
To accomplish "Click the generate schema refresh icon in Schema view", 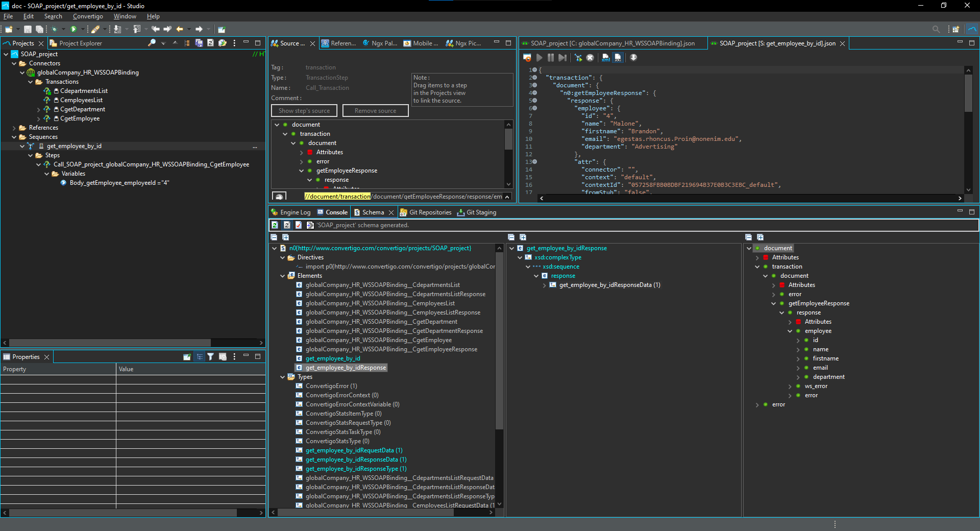I will coord(275,225).
